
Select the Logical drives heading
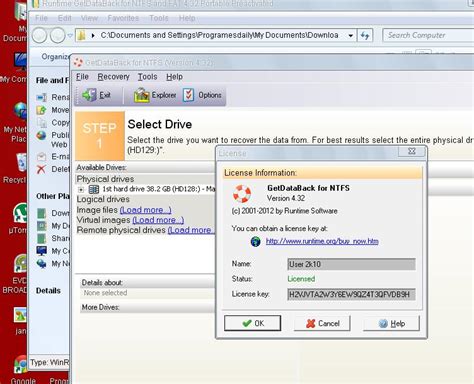(x=103, y=199)
